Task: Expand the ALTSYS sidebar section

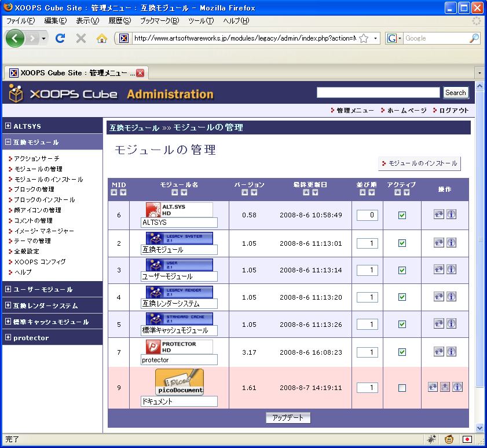Action: (8, 126)
